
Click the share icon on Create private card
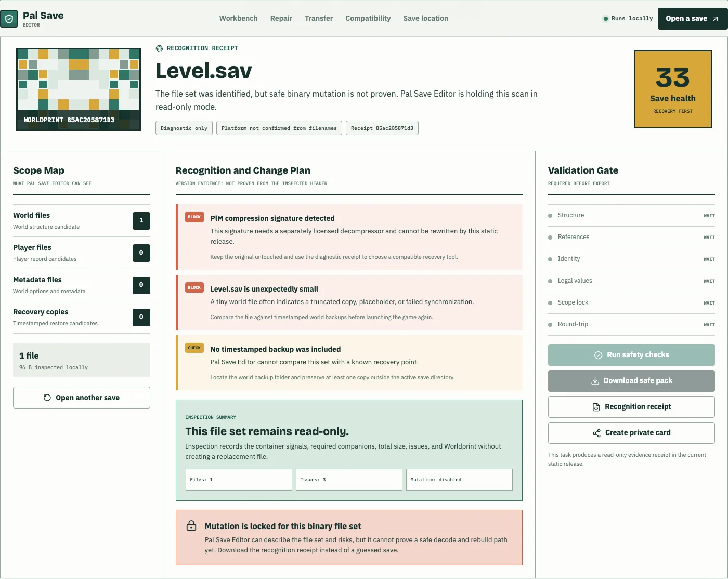point(596,433)
